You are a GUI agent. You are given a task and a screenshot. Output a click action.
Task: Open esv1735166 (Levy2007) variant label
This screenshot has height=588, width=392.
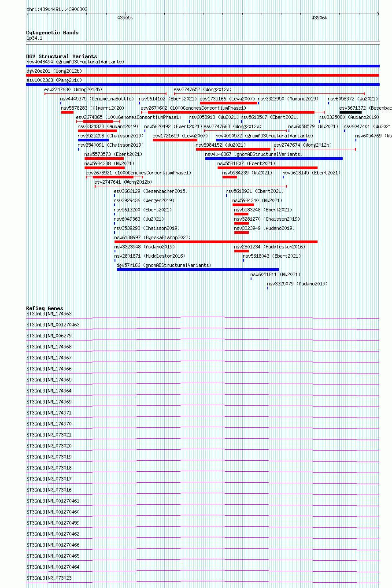coord(228,99)
